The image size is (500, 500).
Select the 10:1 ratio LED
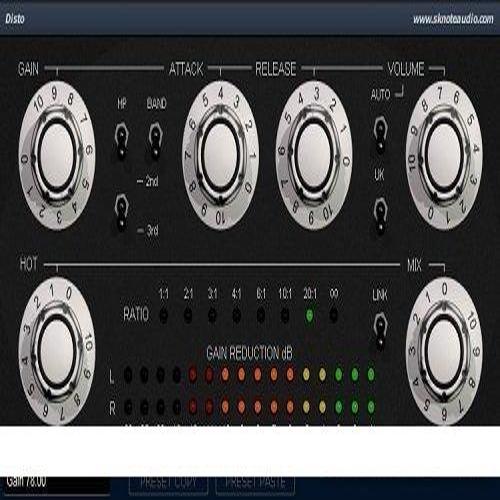285,315
